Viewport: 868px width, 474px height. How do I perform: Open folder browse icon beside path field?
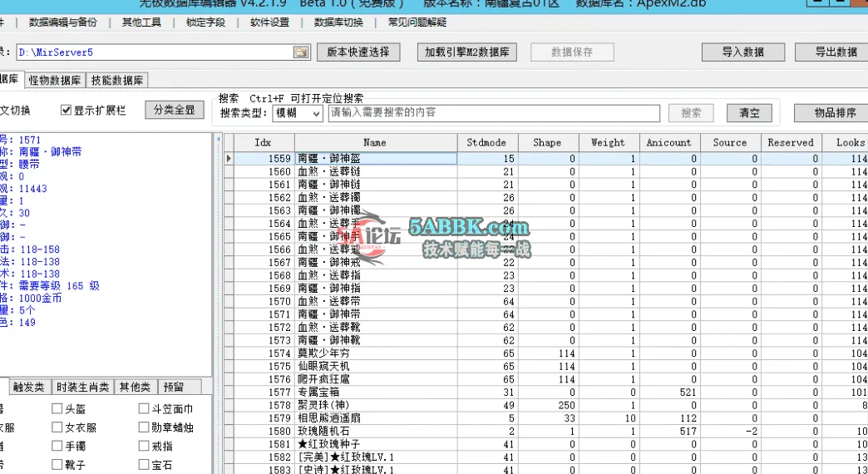pos(301,52)
